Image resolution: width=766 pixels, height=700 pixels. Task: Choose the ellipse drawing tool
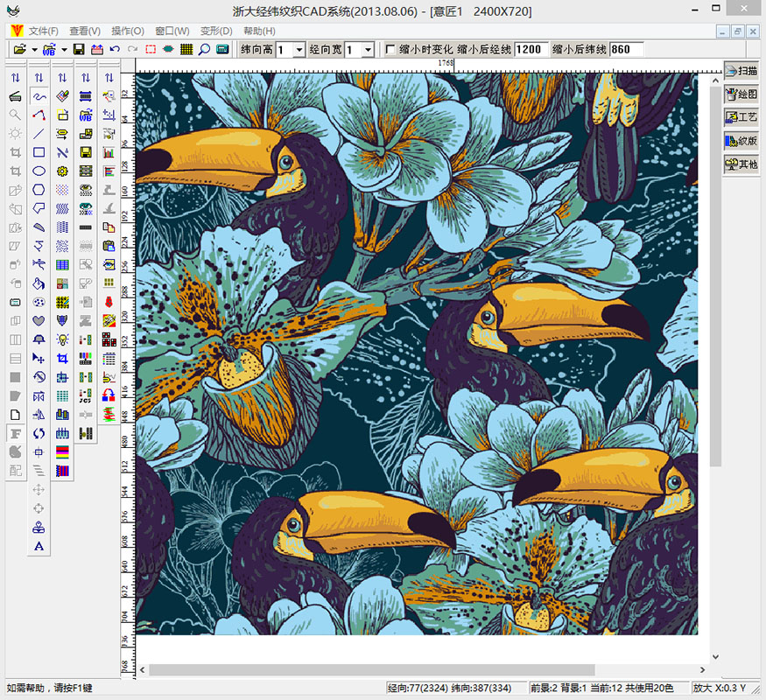point(39,171)
